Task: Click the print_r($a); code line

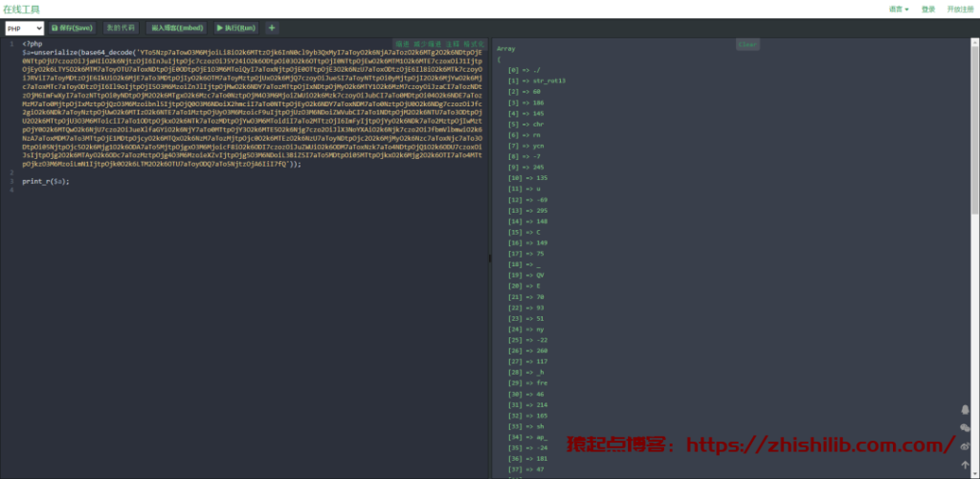Action: (x=46, y=181)
